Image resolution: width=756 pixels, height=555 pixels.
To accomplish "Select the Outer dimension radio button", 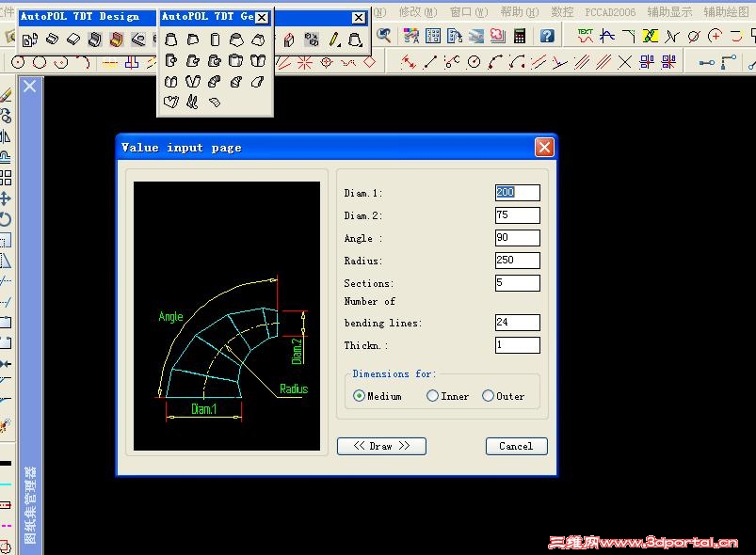I will point(488,396).
